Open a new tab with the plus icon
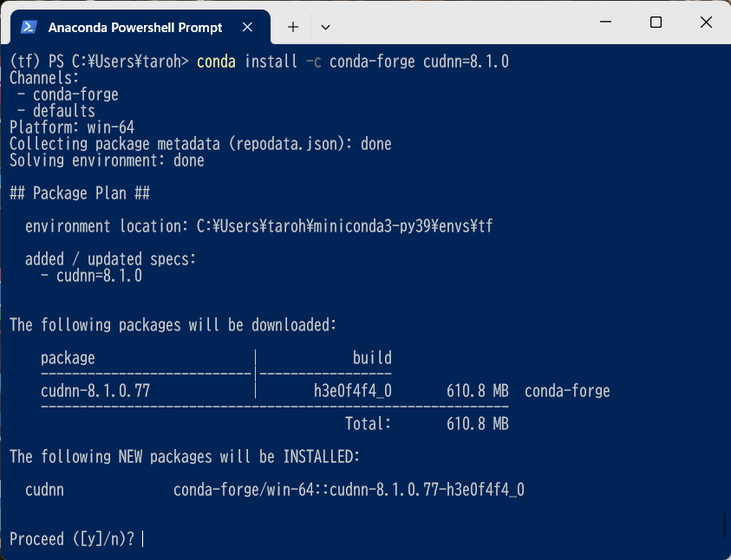Screen dimensions: 731x560 pos(292,26)
